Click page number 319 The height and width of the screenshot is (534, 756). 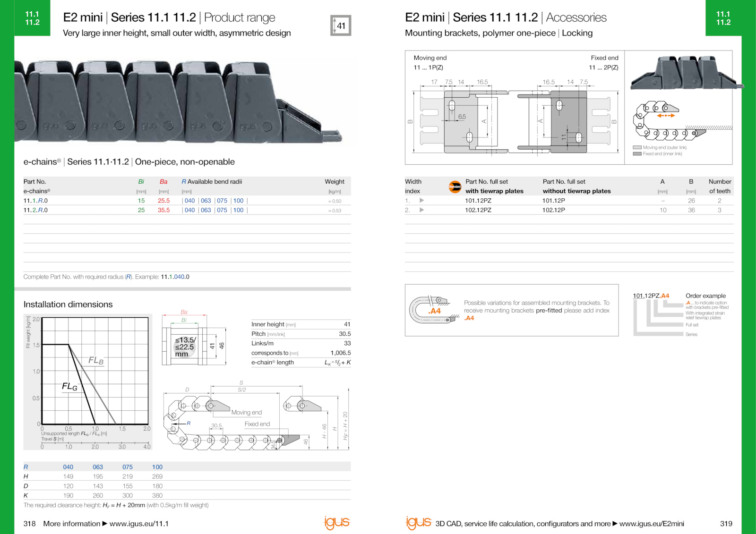pyautogui.click(x=726, y=524)
